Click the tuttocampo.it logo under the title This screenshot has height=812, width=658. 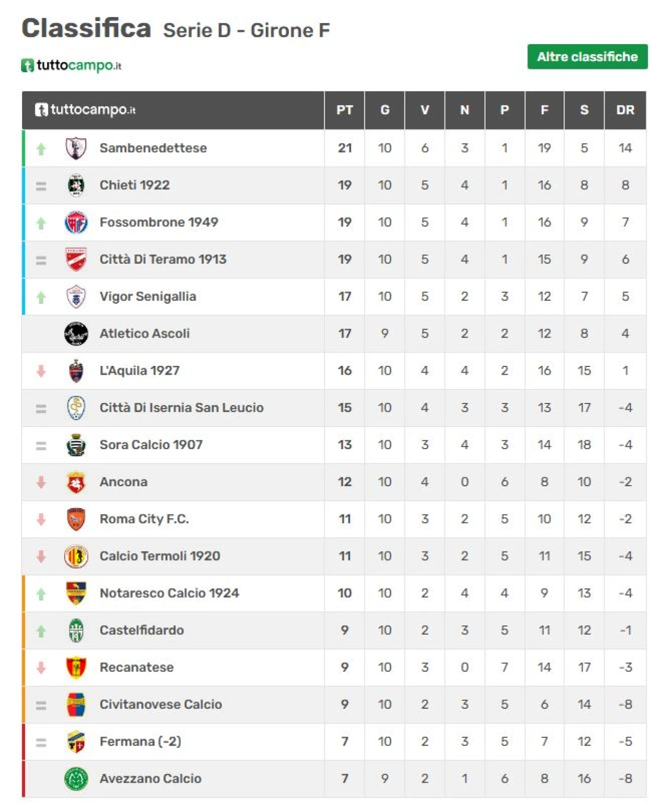[71, 65]
